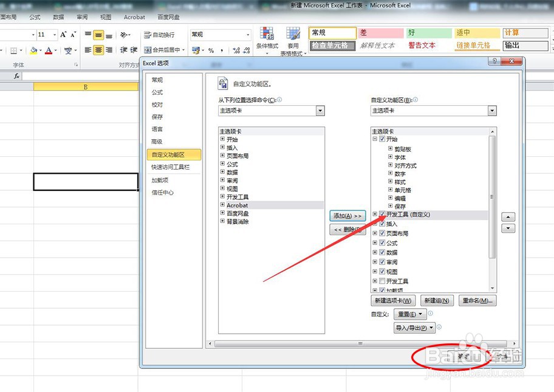554x392 pixels.
Task: Click the cell borders icon
Action: tap(14, 50)
